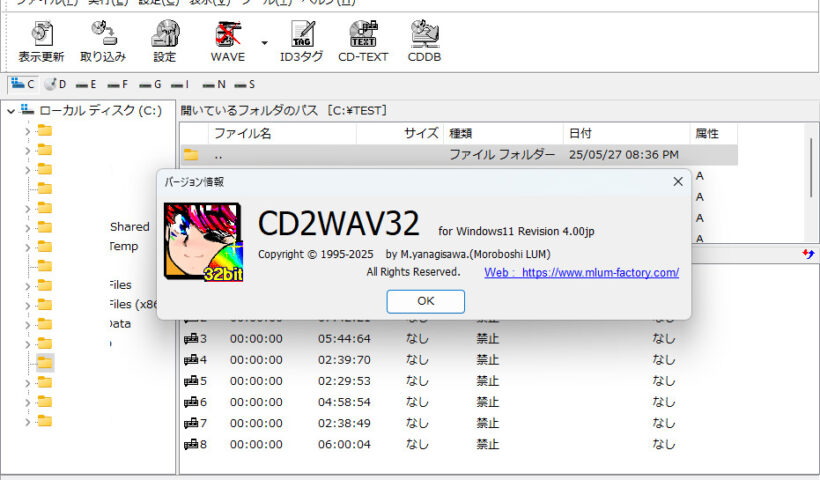Screen dimensions: 820x480
Task: Select track 6 icon in track list
Action: coord(191,402)
